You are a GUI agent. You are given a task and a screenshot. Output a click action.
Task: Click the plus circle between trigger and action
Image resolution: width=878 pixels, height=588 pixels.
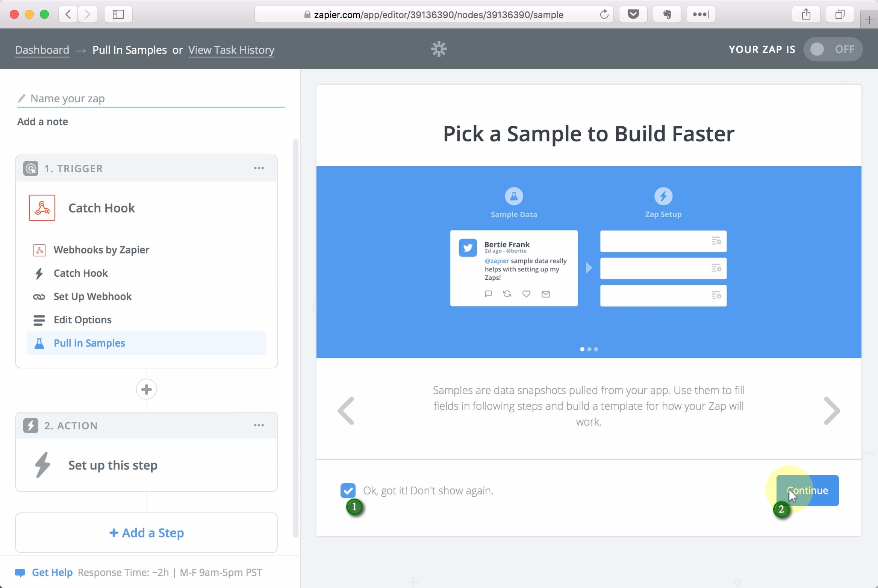coord(147,389)
